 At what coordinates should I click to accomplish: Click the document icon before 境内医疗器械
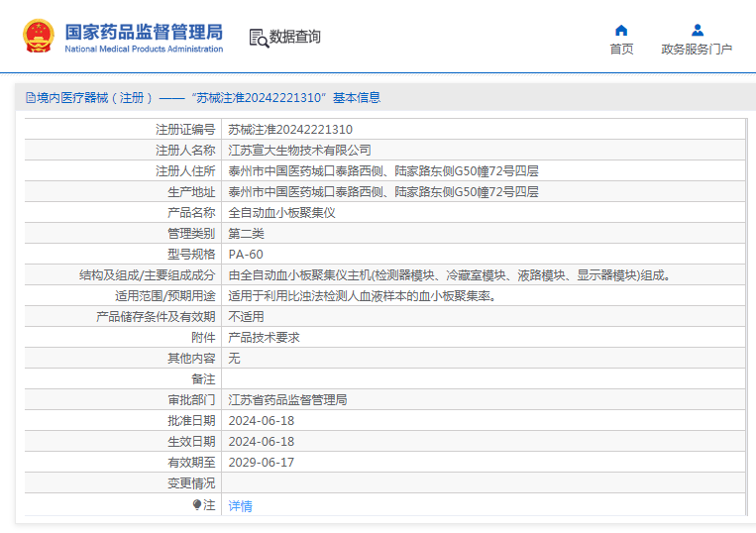coord(31,98)
